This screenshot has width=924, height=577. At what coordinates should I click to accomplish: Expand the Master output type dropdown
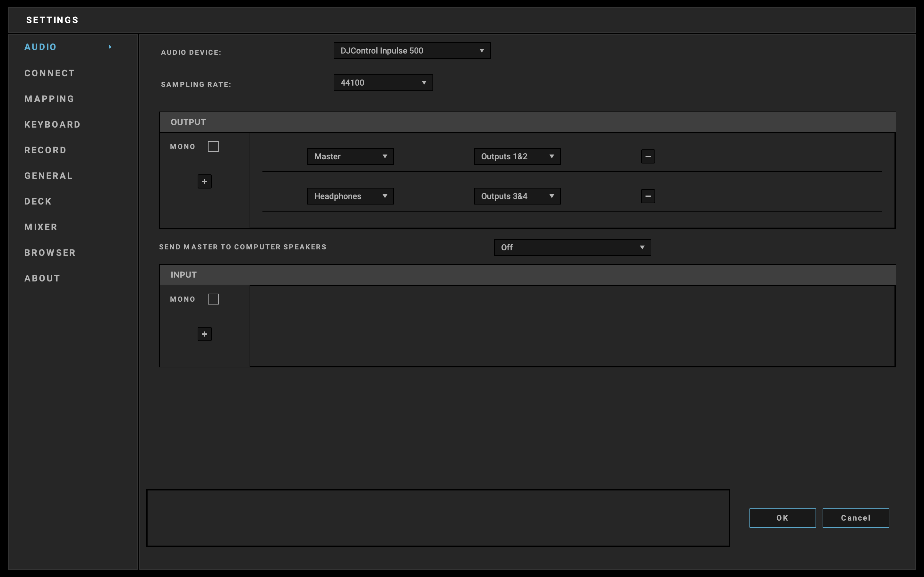350,156
